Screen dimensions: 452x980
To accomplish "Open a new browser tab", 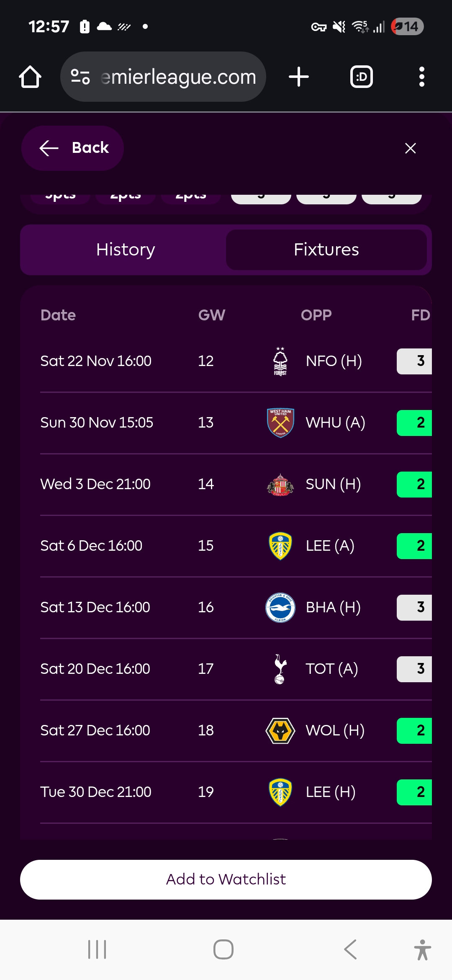I will (299, 77).
